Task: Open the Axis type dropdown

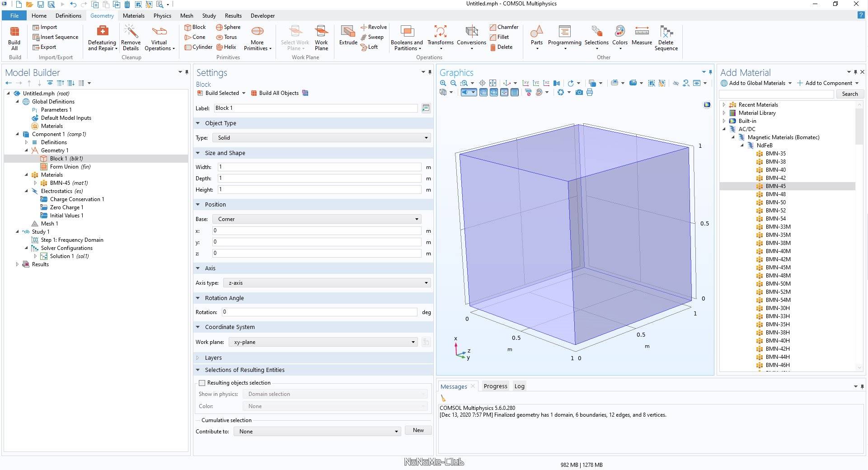Action: pos(327,283)
